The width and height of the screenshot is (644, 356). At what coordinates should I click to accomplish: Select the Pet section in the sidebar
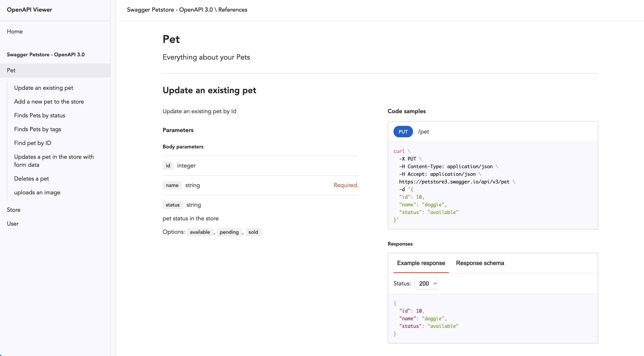[11, 70]
